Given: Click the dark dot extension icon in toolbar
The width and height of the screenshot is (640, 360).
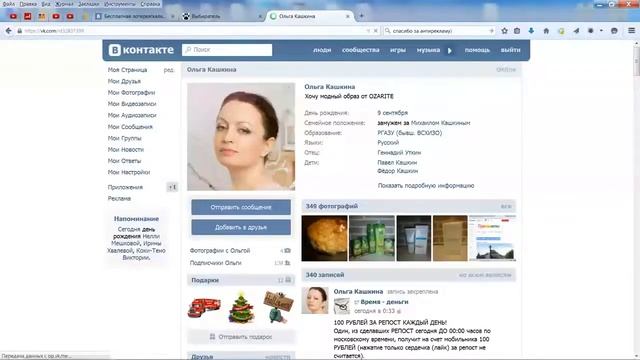Looking at the screenshot, I should (x=591, y=31).
